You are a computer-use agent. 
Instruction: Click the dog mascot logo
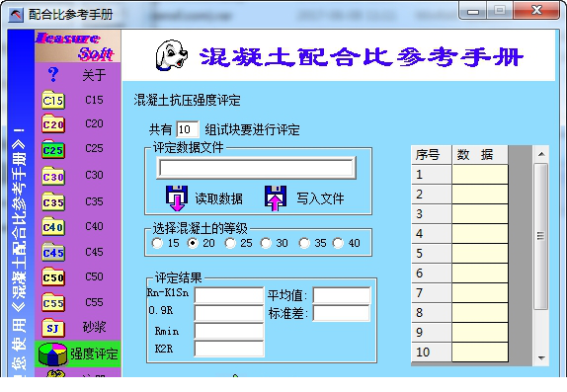172,55
